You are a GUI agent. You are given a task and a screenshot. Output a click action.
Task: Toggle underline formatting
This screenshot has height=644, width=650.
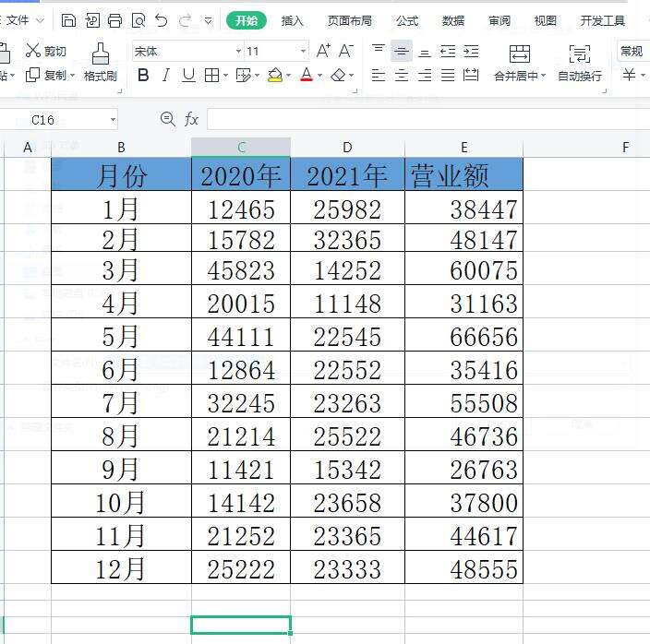point(188,76)
